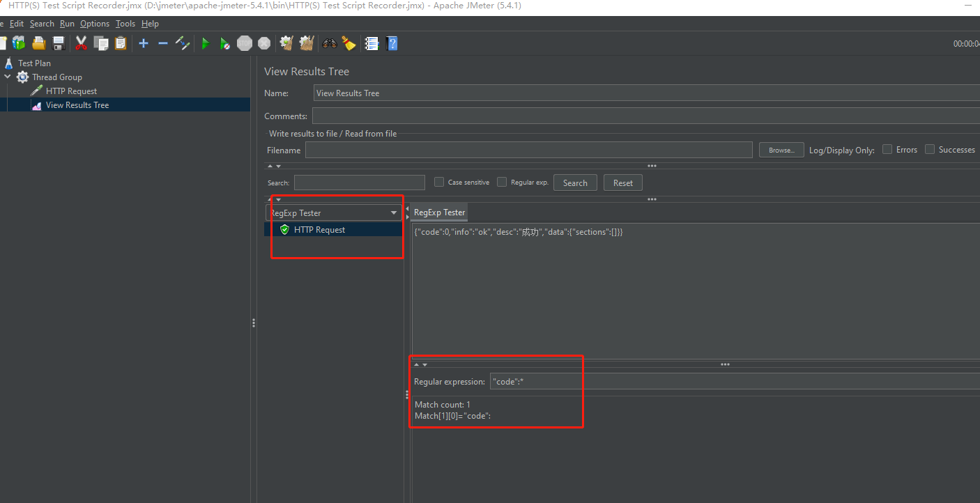Copy selected element toolbar icon
This screenshot has width=980, height=503.
tap(101, 43)
